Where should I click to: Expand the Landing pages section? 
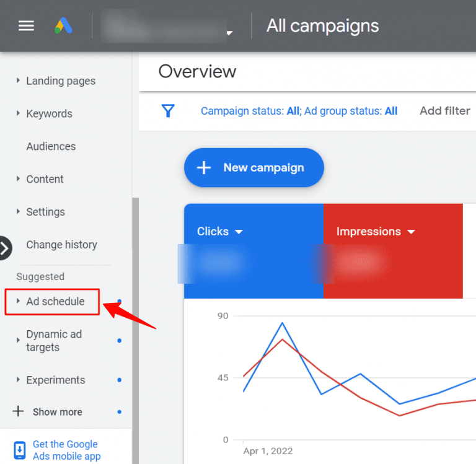60,81
